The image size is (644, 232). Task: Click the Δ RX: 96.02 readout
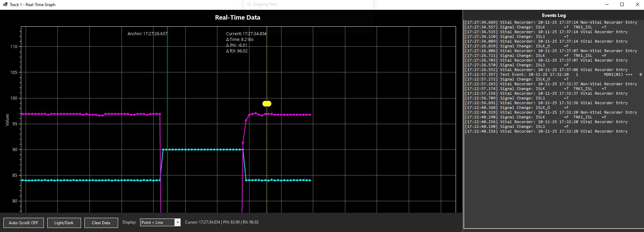pyautogui.click(x=237, y=51)
